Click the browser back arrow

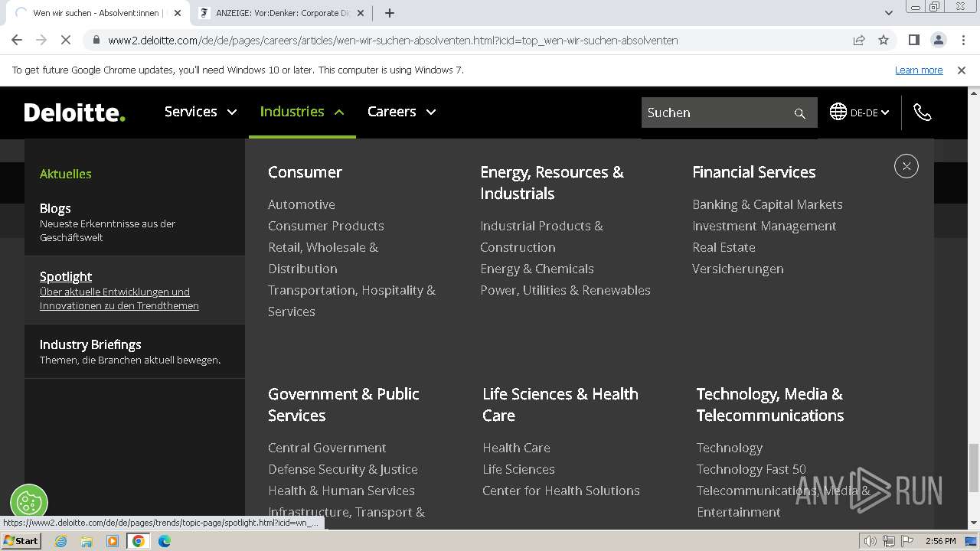coord(17,40)
